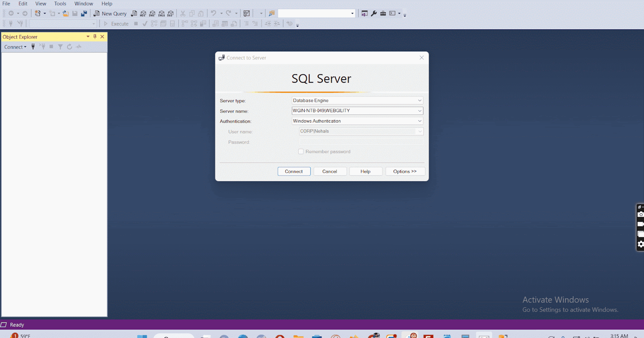Screen dimensions: 644x338
Task: Click the Execute toolbar button
Action: tap(117, 24)
